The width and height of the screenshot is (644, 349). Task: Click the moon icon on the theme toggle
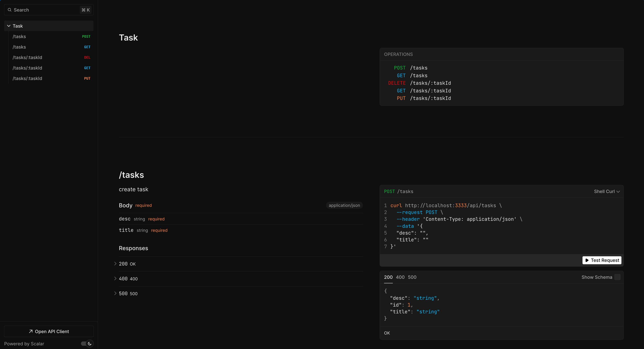[x=90, y=344]
